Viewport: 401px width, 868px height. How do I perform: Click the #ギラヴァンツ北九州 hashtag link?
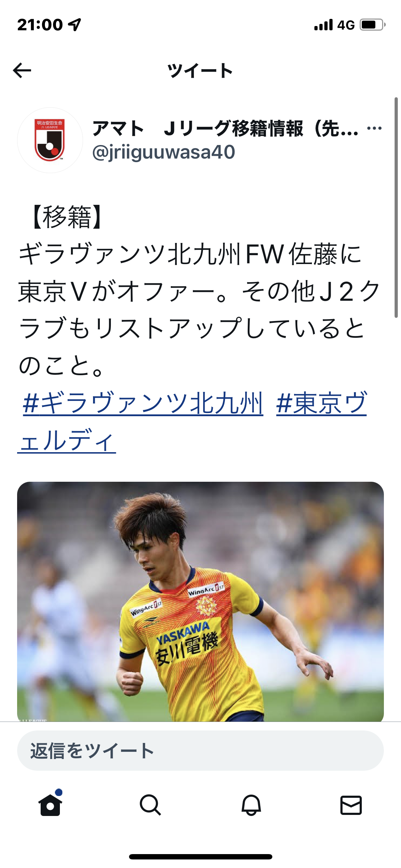pyautogui.click(x=143, y=403)
